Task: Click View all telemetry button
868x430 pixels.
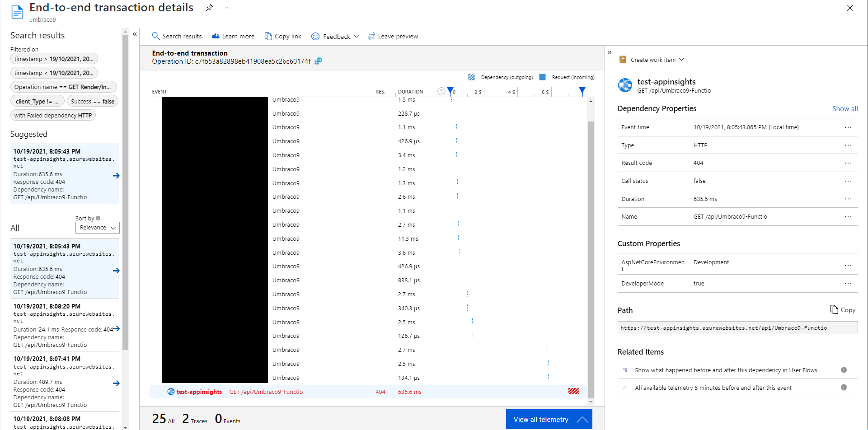Action: [549, 420]
